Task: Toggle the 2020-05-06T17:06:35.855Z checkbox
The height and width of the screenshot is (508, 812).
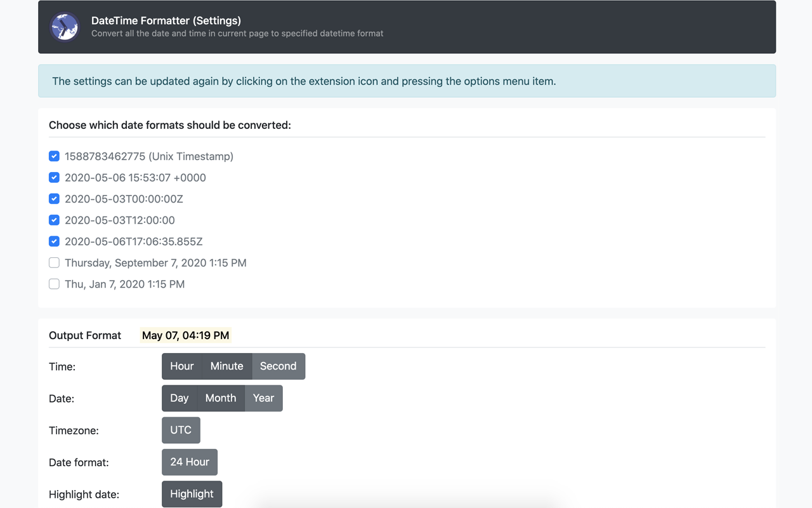Action: point(54,241)
